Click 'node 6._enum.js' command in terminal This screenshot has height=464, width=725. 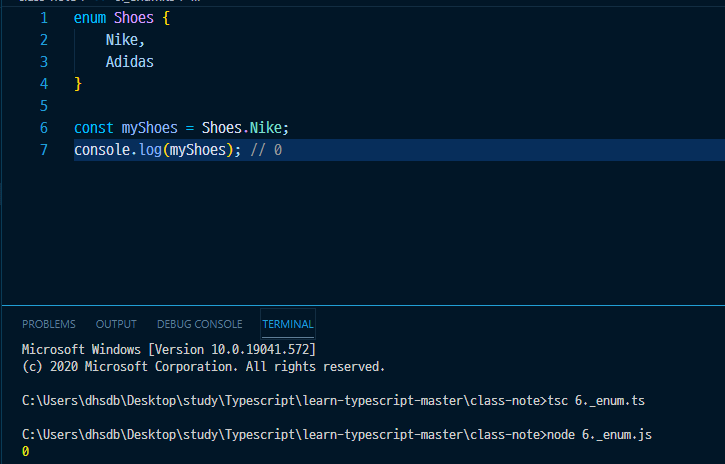(x=599, y=434)
